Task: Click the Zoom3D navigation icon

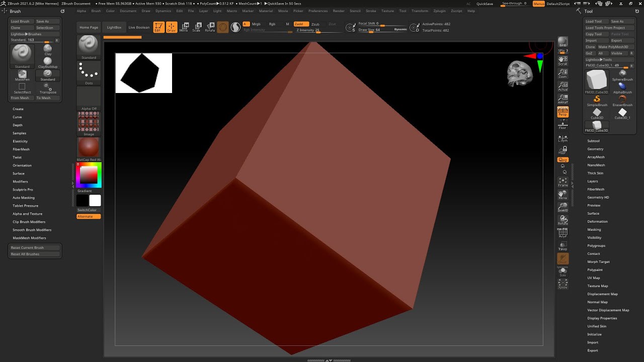Action: click(x=562, y=207)
